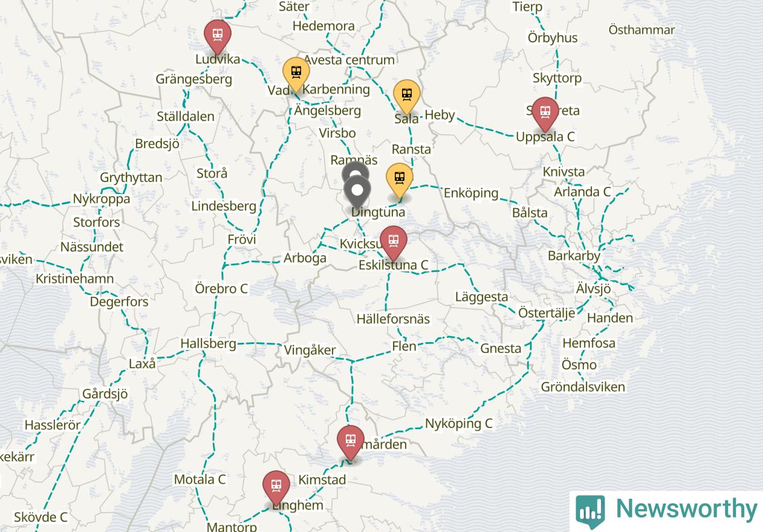Select the Arlanda C map label
The height and width of the screenshot is (532, 763).
click(583, 192)
